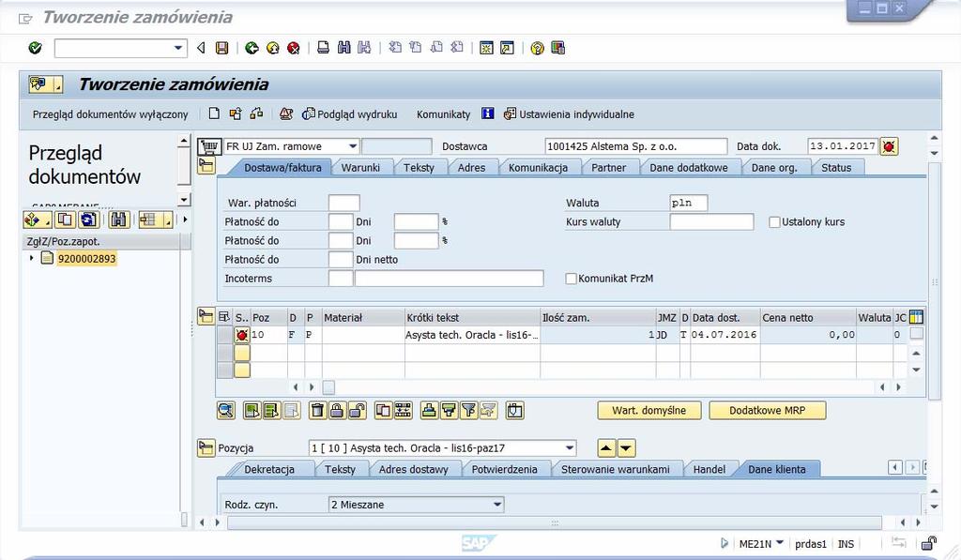The image size is (961, 560).
Task: Click the funnel Set filter icon
Action: point(469,411)
